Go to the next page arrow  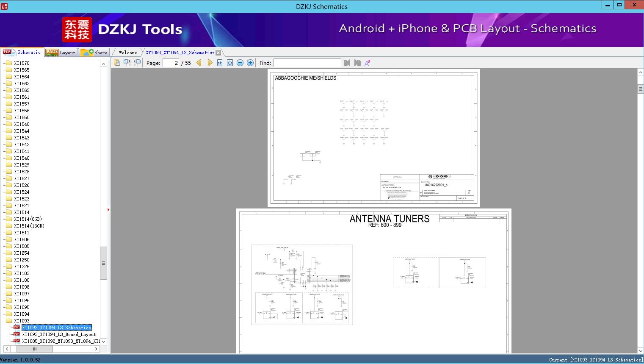click(x=210, y=63)
